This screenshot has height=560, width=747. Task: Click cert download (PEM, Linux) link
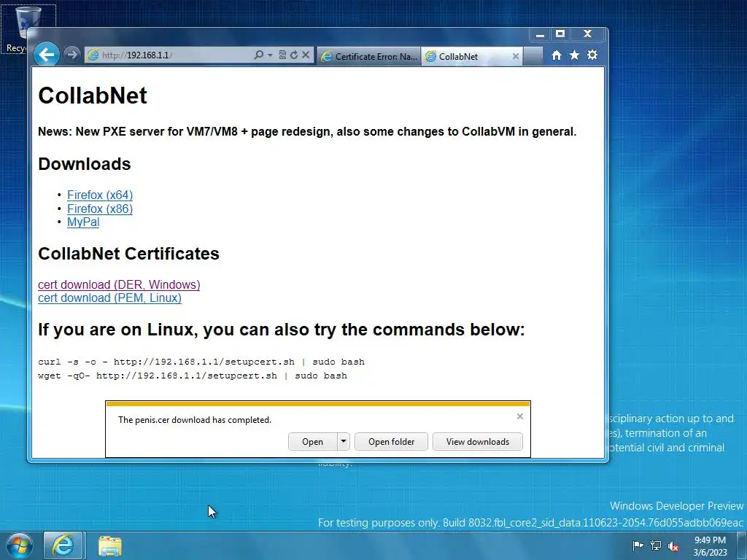pyautogui.click(x=109, y=297)
